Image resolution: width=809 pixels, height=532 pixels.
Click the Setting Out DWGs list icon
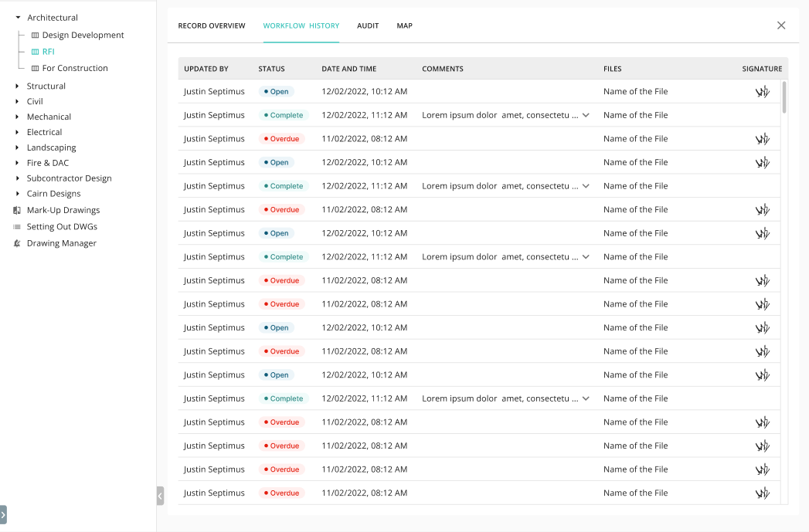pyautogui.click(x=17, y=227)
